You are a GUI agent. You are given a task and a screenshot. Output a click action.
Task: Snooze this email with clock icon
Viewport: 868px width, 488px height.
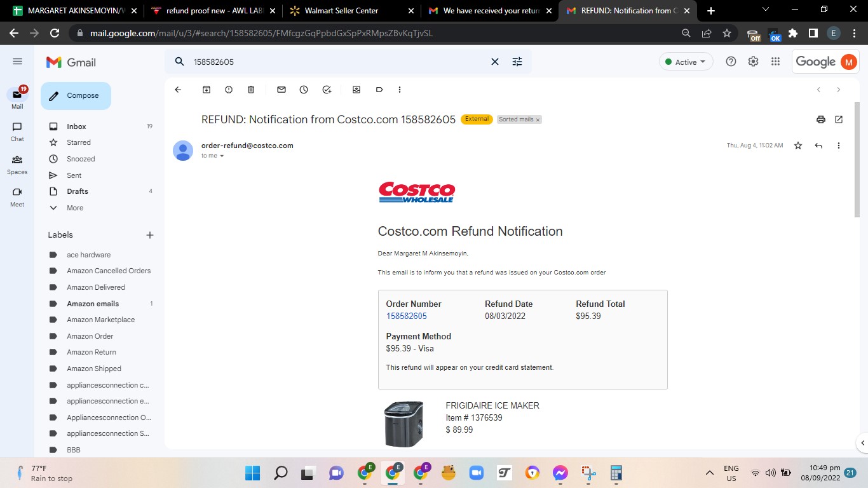coord(304,90)
